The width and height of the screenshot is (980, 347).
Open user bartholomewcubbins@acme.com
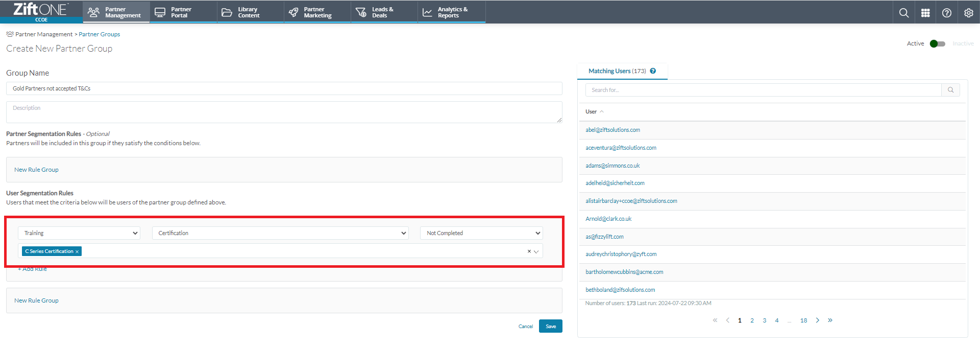pyautogui.click(x=624, y=272)
